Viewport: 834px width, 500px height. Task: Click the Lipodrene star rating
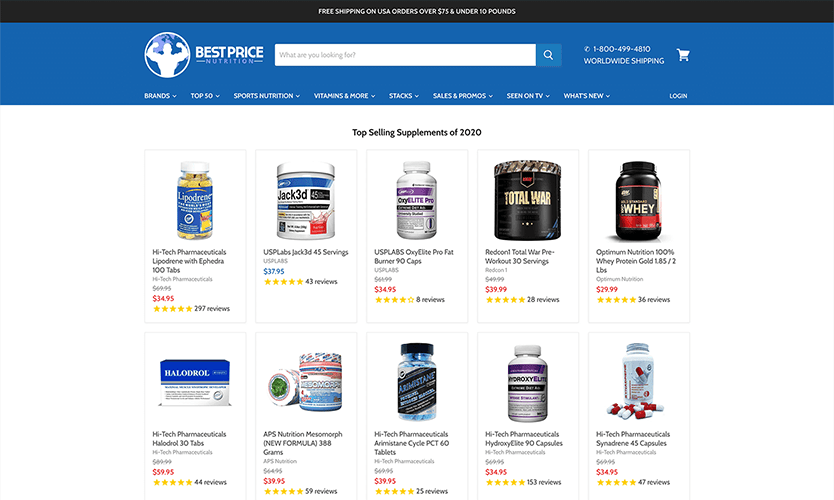tap(172, 309)
